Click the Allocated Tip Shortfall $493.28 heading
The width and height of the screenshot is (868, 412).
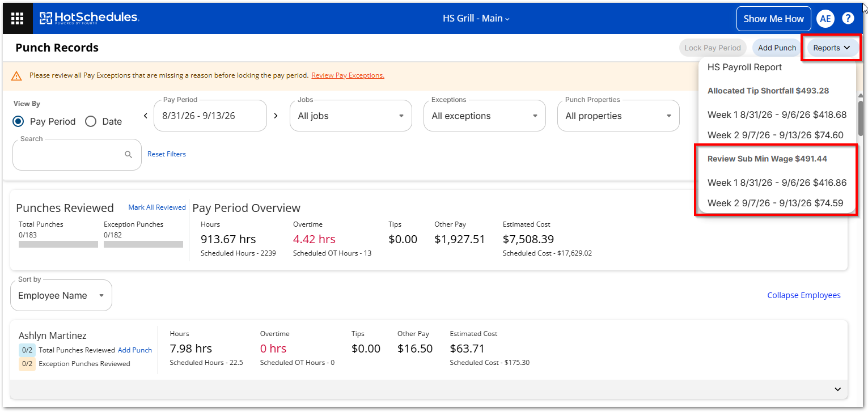pyautogui.click(x=769, y=91)
